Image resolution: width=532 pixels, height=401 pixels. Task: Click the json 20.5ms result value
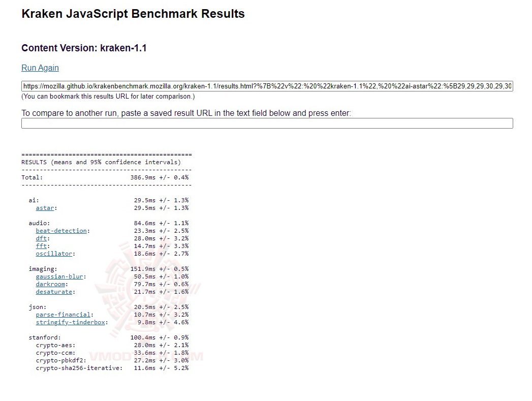[145, 307]
